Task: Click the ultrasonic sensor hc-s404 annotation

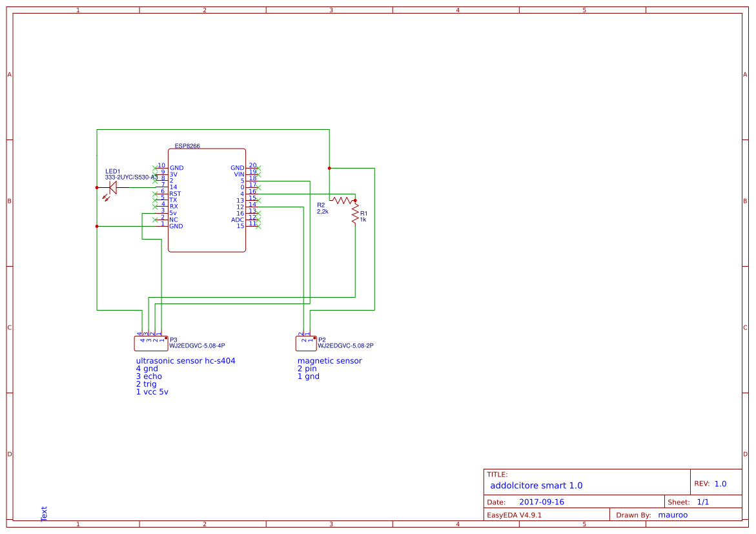Action: (185, 360)
